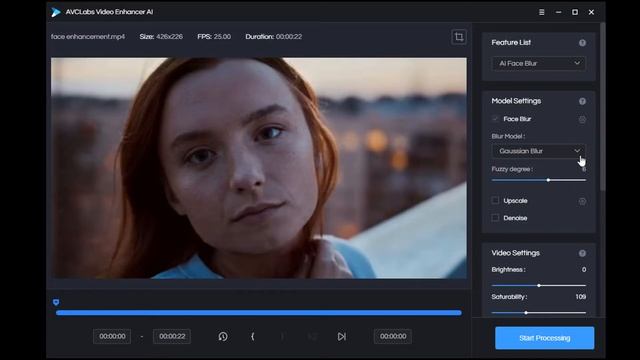The height and width of the screenshot is (360, 640).
Task: Click the Brightness slider handle
Action: [x=539, y=285]
